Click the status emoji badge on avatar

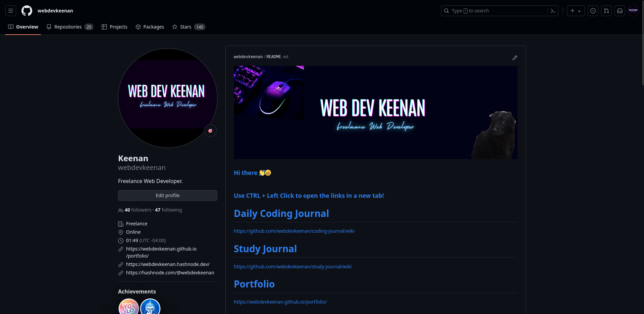[x=210, y=131]
